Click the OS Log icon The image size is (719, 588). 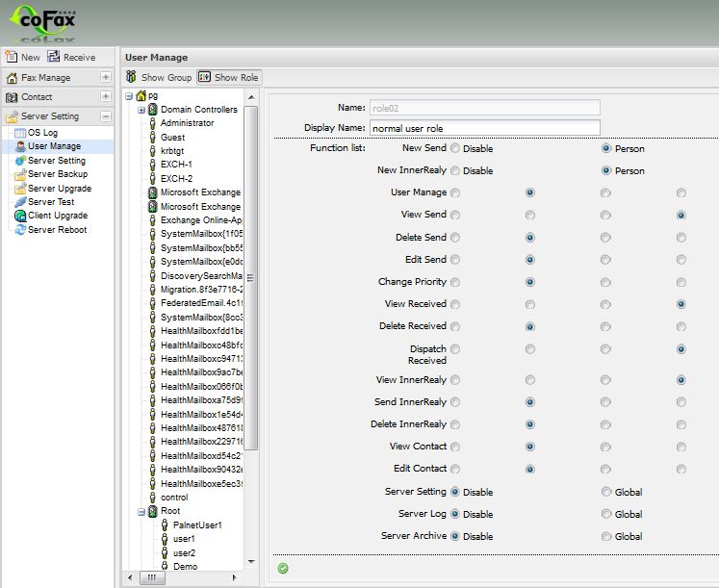[19, 133]
